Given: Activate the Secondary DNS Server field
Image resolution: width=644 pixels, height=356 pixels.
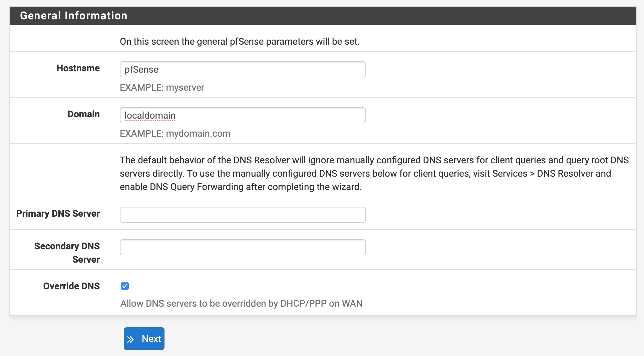Looking at the screenshot, I should [x=243, y=247].
